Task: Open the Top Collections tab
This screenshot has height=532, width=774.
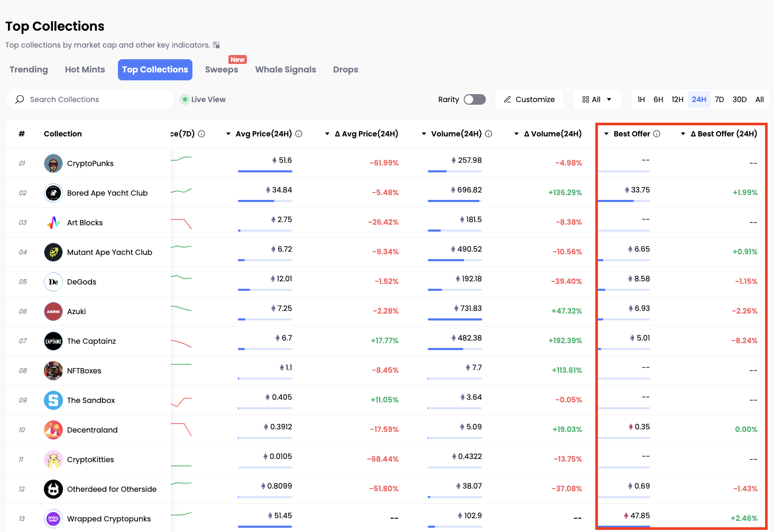Action: (x=155, y=70)
